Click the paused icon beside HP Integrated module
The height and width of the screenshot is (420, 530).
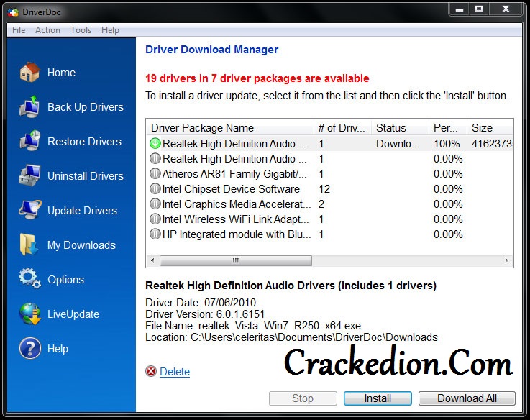155,234
